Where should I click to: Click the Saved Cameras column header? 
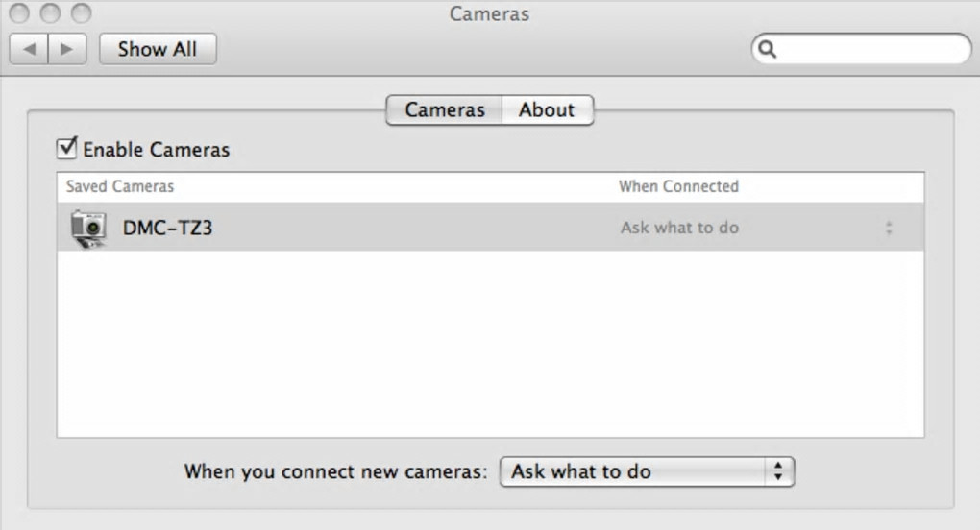120,186
